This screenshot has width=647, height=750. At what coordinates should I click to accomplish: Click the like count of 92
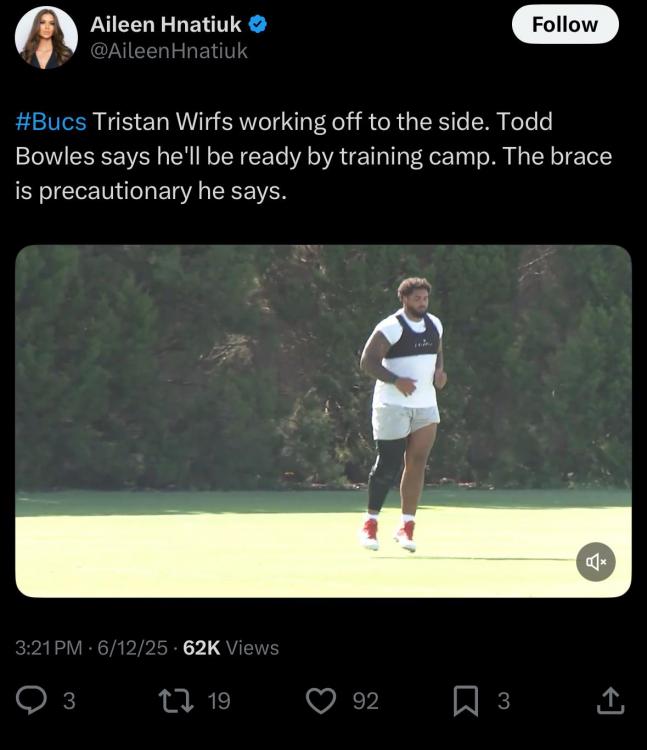pyautogui.click(x=366, y=701)
